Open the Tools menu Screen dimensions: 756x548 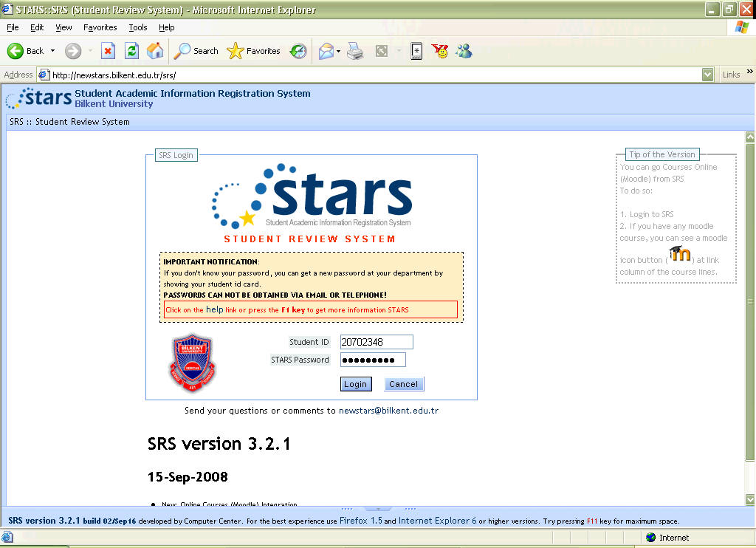[138, 27]
